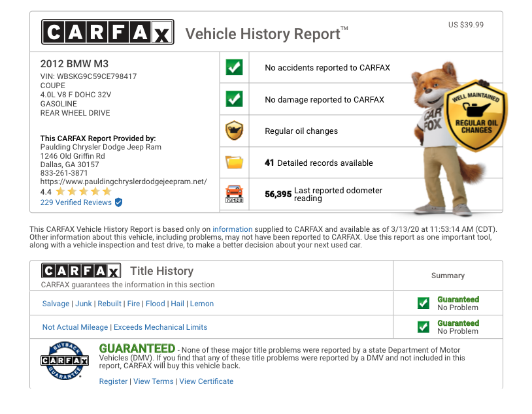Open the Flood title link

pyautogui.click(x=156, y=304)
